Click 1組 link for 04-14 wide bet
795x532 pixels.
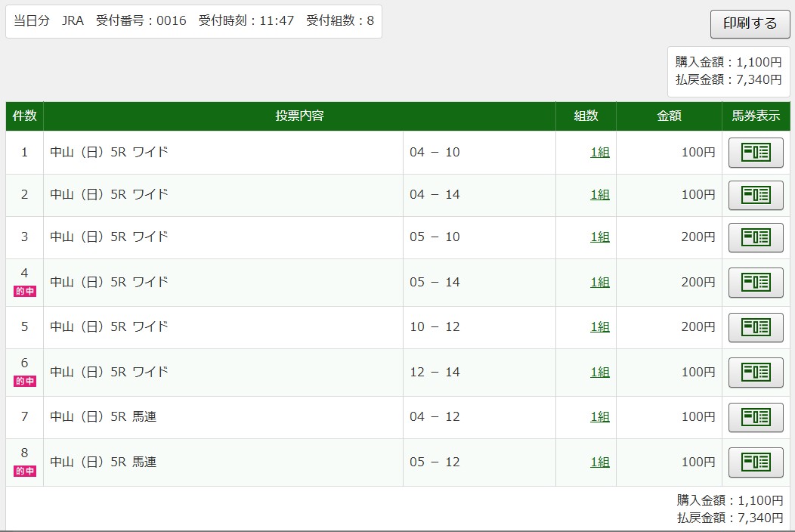click(599, 195)
